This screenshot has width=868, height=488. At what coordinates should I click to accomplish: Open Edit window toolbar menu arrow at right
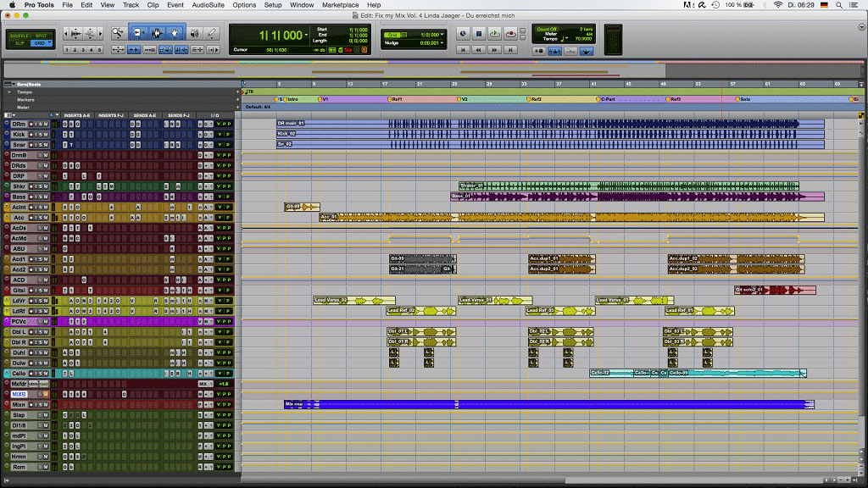[862, 26]
